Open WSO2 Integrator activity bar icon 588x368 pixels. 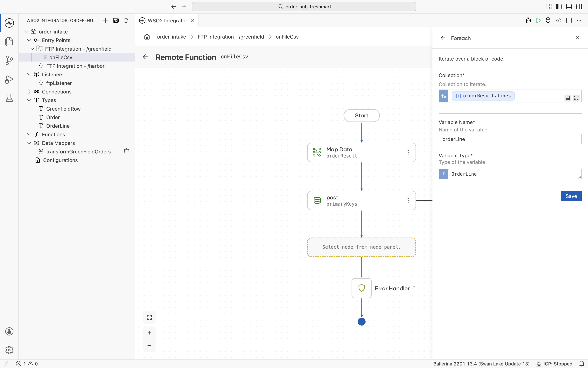[x=9, y=23]
